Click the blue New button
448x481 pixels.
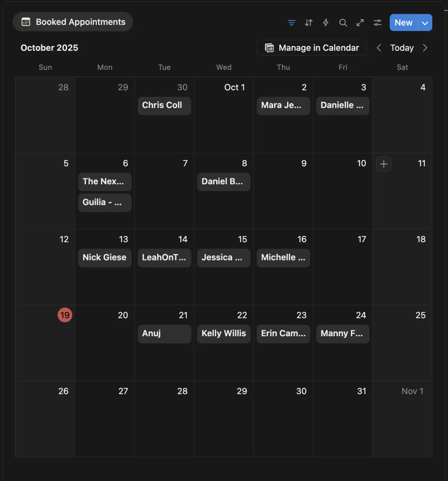[x=403, y=23]
